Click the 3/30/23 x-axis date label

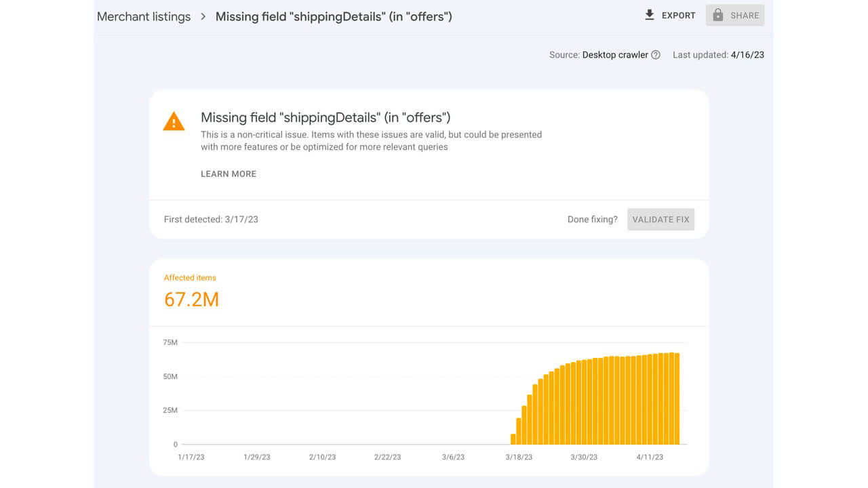click(584, 457)
